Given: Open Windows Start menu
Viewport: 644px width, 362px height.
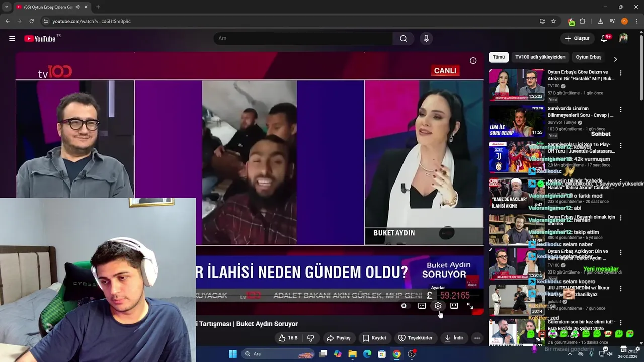Looking at the screenshot, I should pos(233,354).
